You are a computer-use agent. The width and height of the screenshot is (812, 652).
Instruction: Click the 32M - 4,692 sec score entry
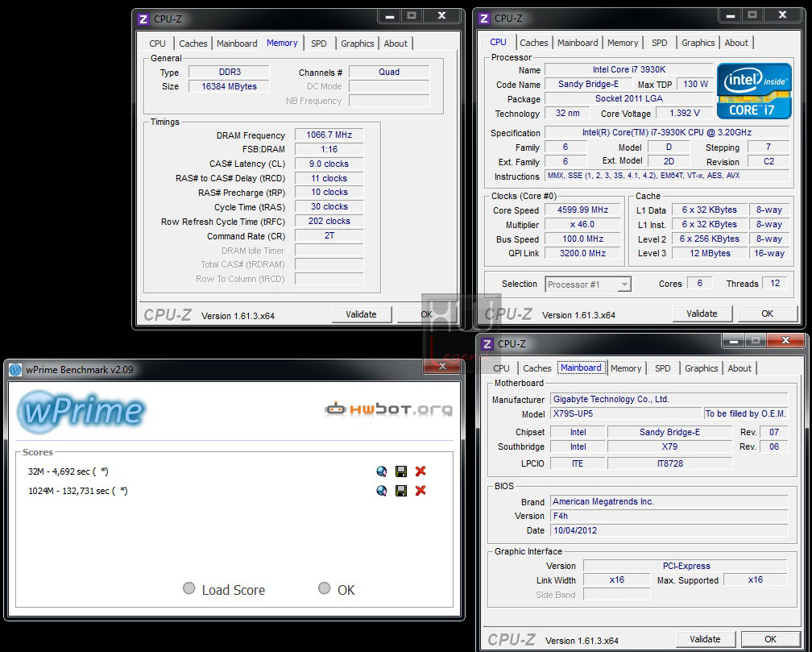(x=68, y=471)
